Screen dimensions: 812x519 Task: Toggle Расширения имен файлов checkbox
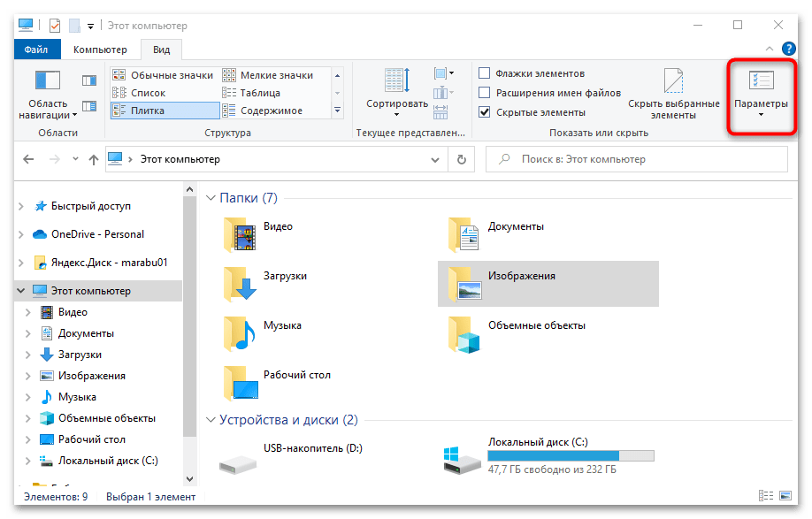pyautogui.click(x=484, y=93)
